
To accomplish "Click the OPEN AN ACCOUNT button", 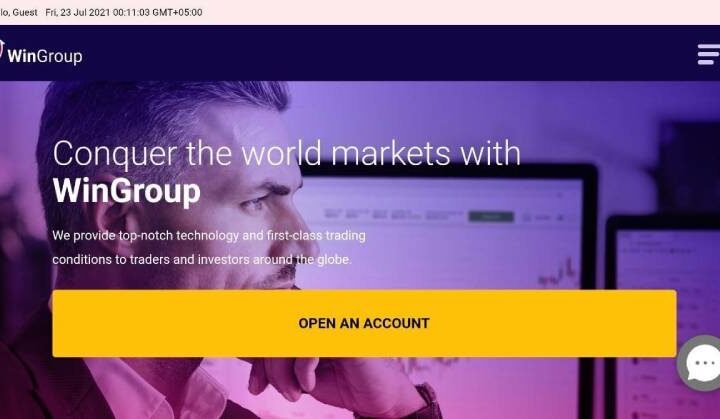I will click(364, 323).
